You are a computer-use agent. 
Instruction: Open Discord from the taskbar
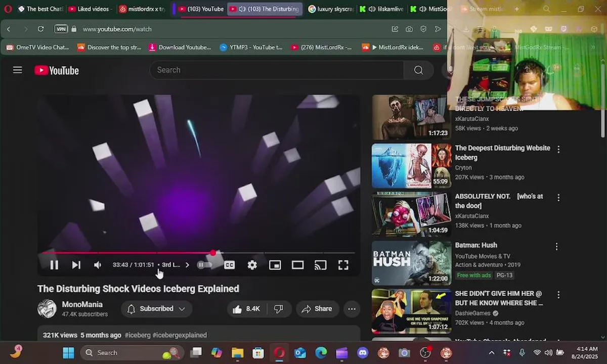click(363, 353)
